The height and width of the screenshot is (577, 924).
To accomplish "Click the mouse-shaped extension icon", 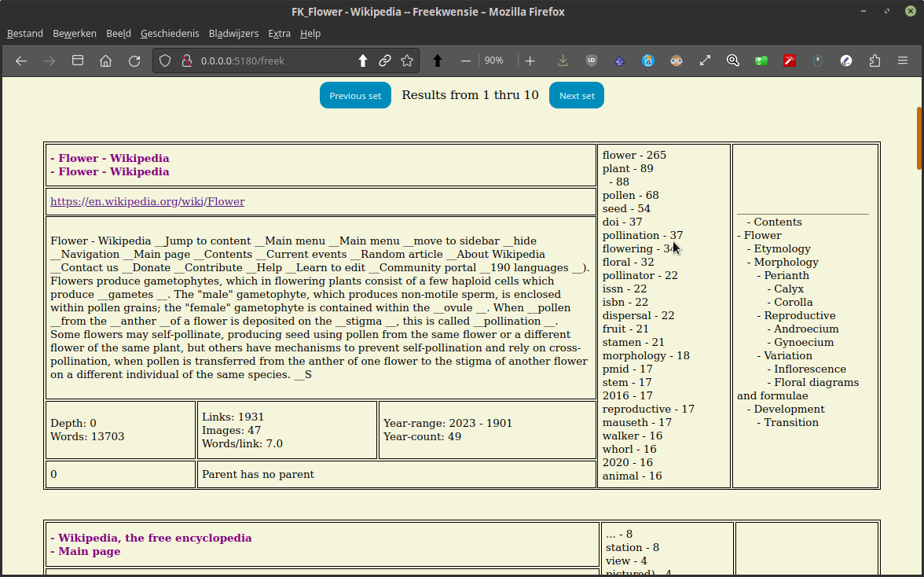I will click(818, 61).
